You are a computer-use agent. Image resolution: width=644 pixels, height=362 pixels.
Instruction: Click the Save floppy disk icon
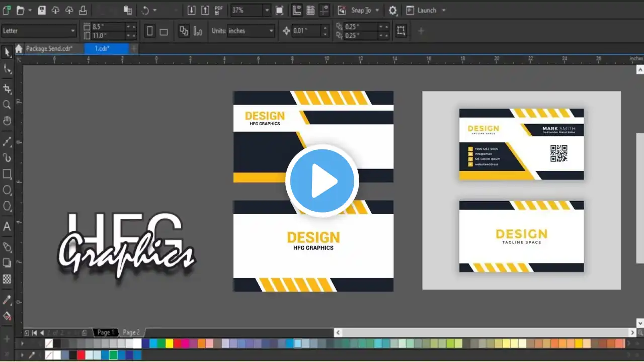(42, 10)
